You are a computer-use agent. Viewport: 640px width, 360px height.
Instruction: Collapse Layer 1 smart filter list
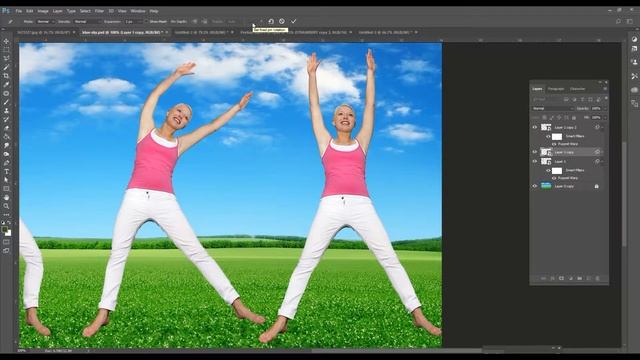tap(602, 162)
